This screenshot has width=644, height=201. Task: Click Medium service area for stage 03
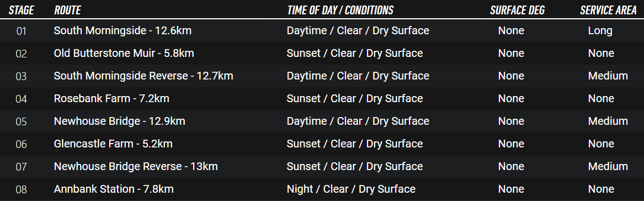608,76
